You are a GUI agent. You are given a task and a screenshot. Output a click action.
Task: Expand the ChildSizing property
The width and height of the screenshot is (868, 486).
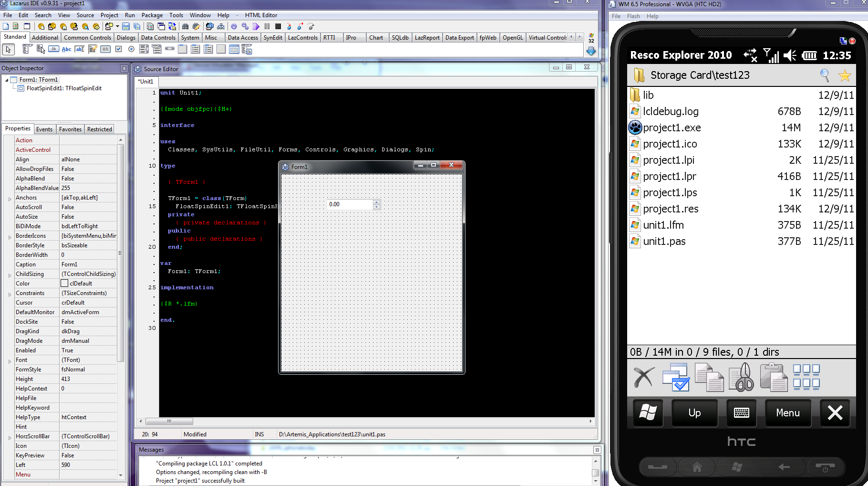tap(10, 275)
